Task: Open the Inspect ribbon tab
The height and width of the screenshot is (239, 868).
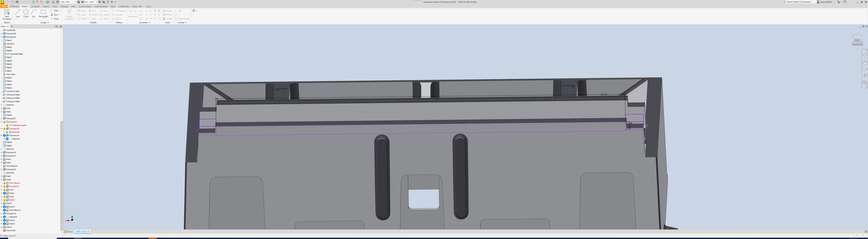Action: [46, 6]
